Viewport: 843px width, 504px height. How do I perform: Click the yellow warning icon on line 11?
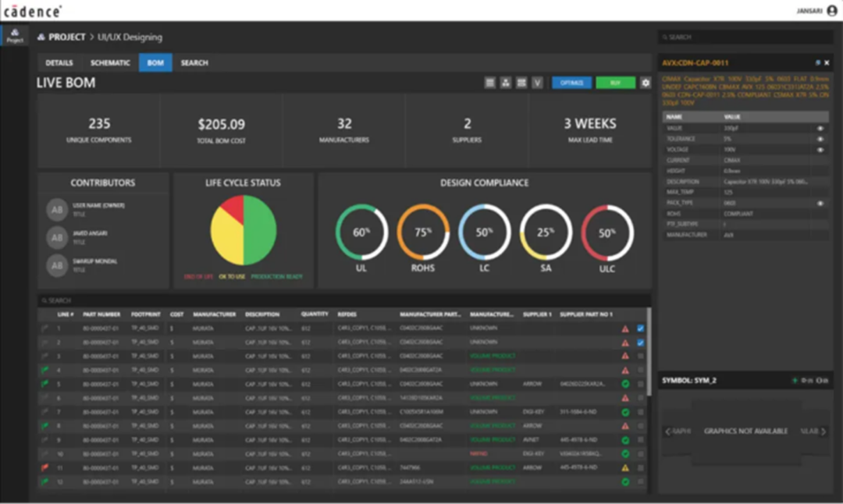[x=625, y=467]
